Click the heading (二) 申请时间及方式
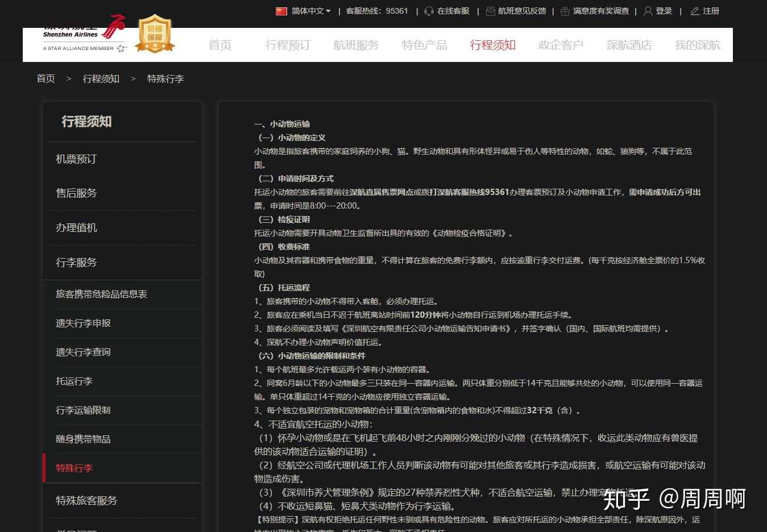The height and width of the screenshot is (532, 767). [x=294, y=178]
